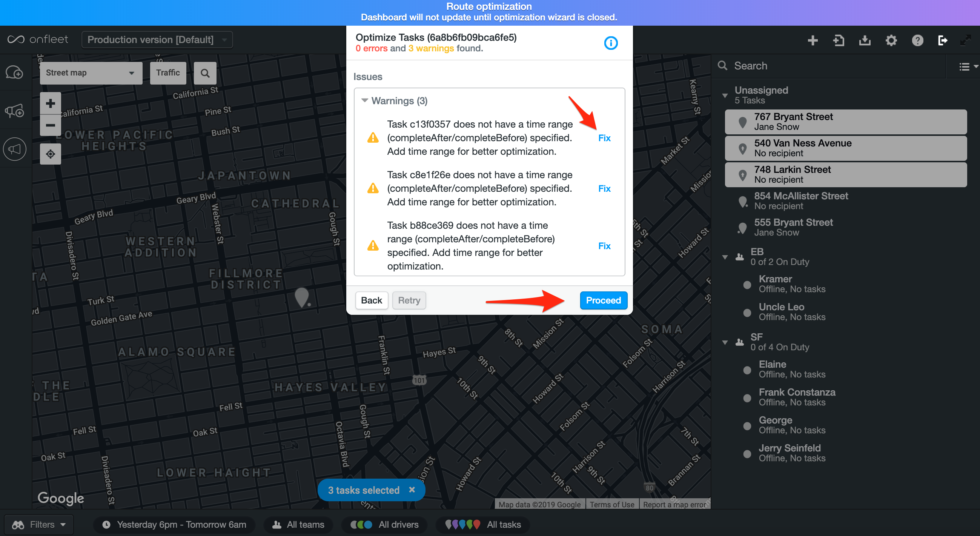Open the Filters menu
Image resolution: width=980 pixels, height=536 pixels.
coord(39,525)
